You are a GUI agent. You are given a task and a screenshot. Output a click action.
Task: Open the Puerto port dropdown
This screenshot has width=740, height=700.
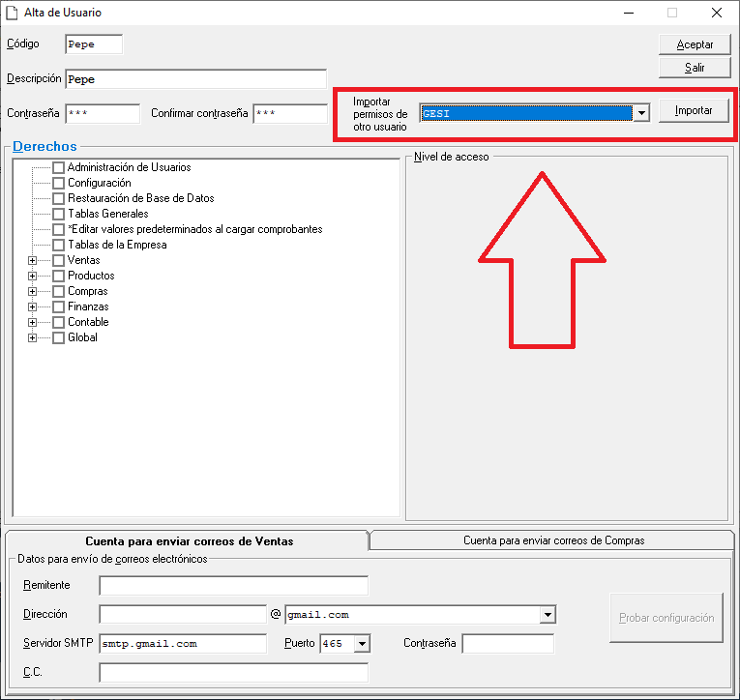(x=362, y=644)
